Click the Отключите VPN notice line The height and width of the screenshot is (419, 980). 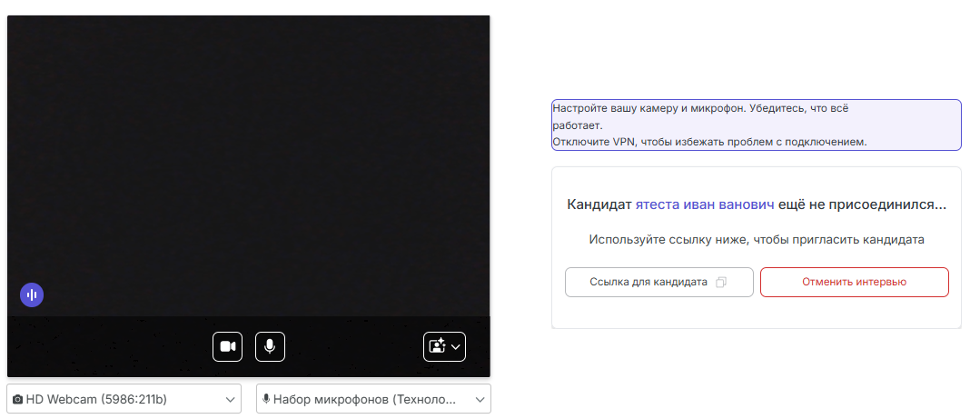709,142
